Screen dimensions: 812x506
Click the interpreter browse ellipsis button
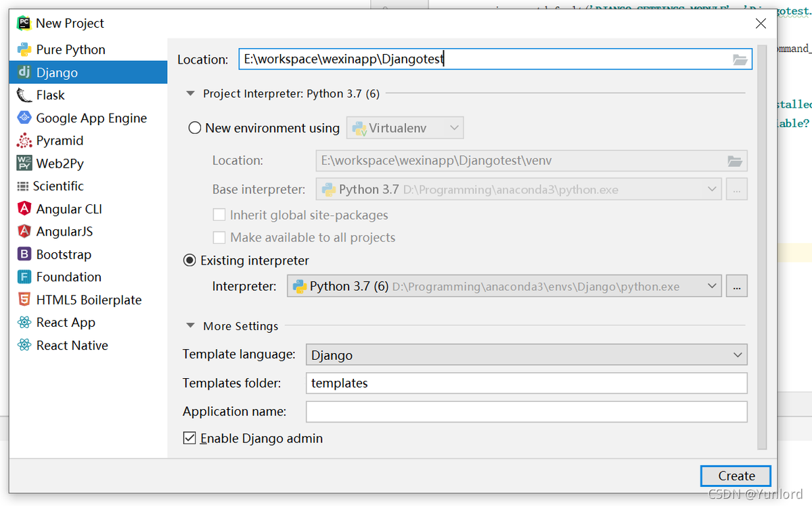pos(736,286)
